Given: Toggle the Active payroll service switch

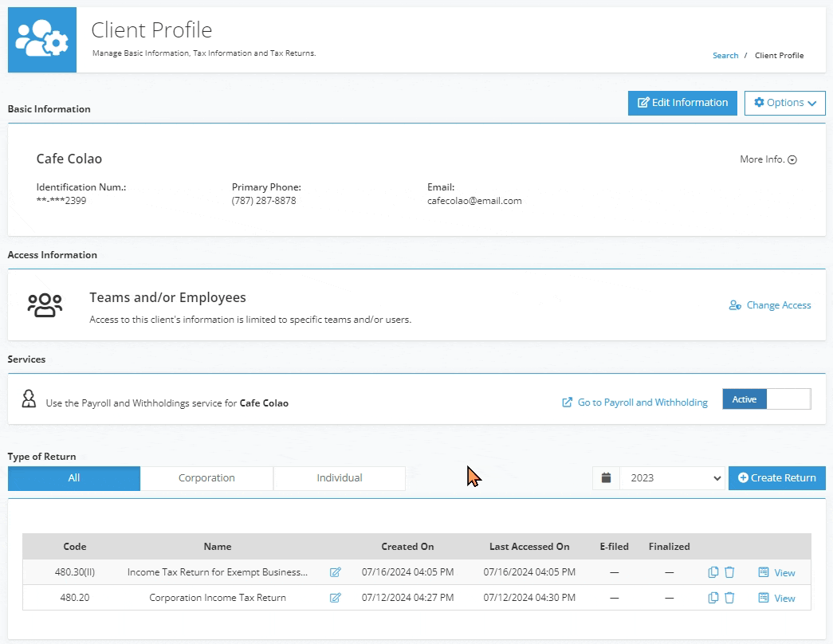Looking at the screenshot, I should pos(766,399).
